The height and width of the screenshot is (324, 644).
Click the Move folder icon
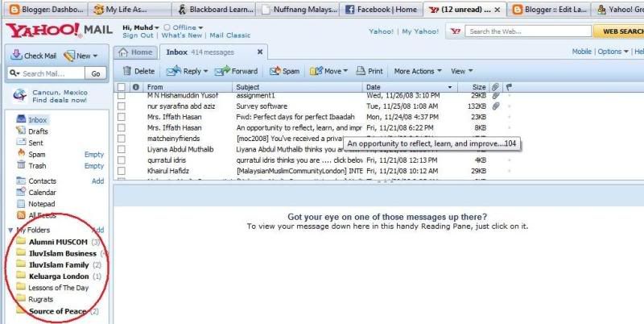(316, 71)
